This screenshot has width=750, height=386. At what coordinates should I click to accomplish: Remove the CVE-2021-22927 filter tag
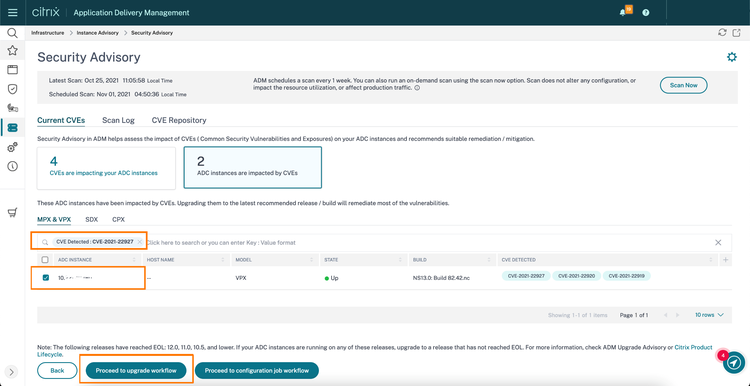coord(139,242)
